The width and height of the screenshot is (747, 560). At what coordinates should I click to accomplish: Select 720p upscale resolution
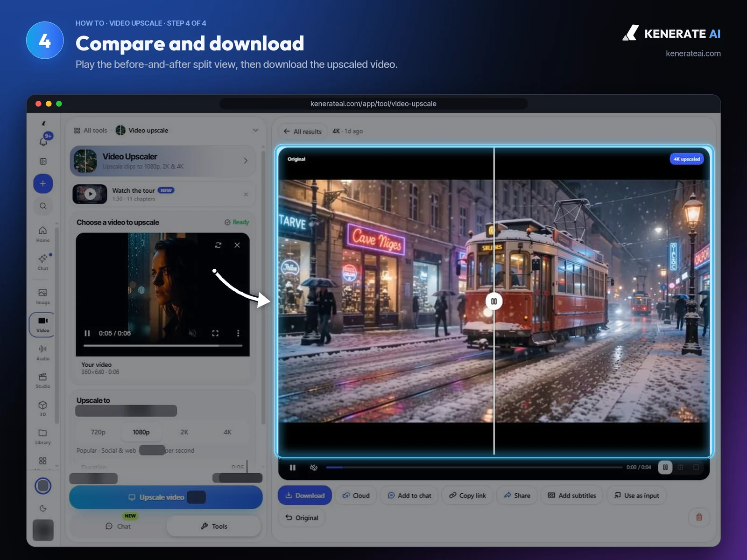pyautogui.click(x=98, y=432)
